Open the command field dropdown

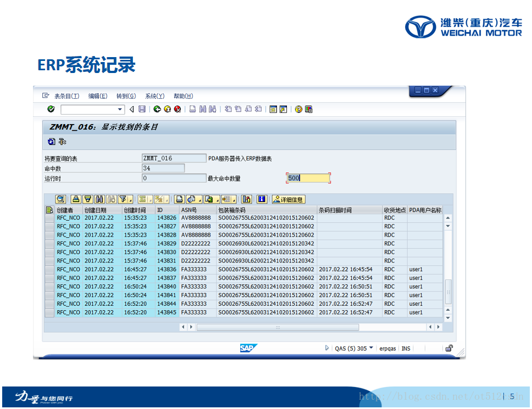[x=120, y=109]
